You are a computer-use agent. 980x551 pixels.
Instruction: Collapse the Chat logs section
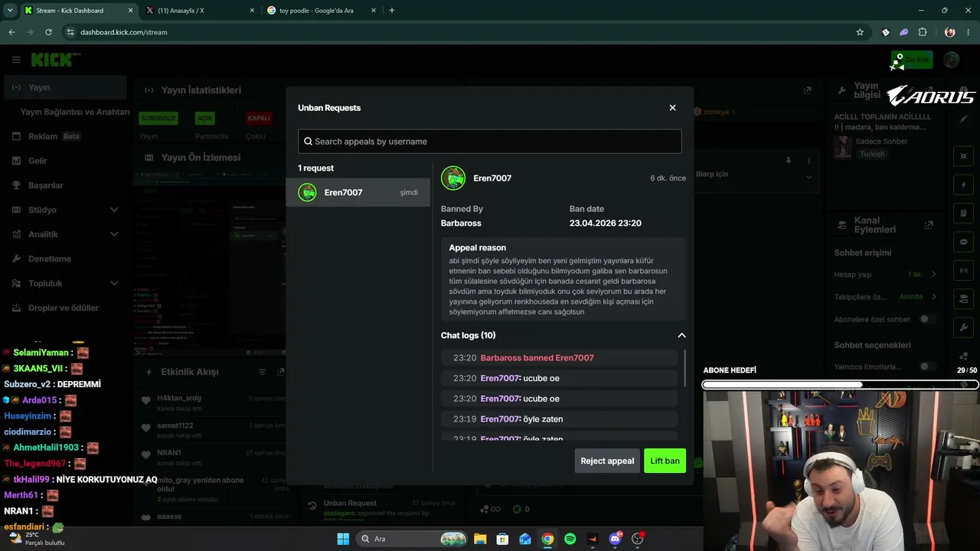681,335
